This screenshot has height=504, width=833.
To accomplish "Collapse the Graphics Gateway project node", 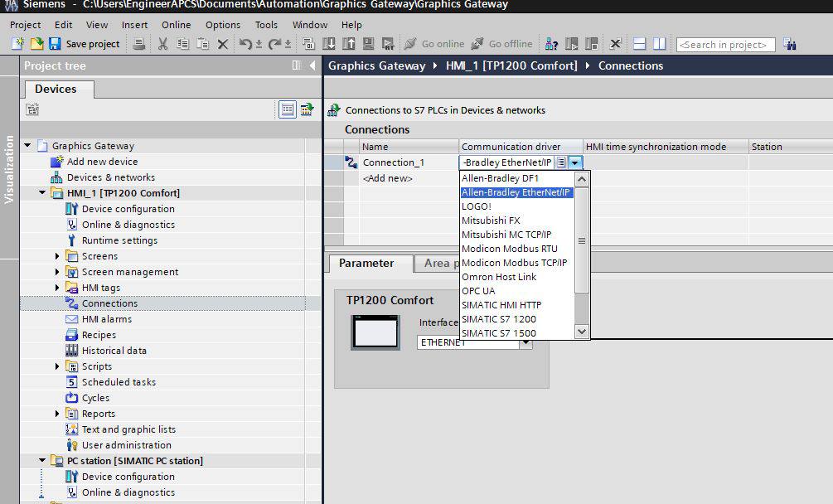I will (x=27, y=145).
